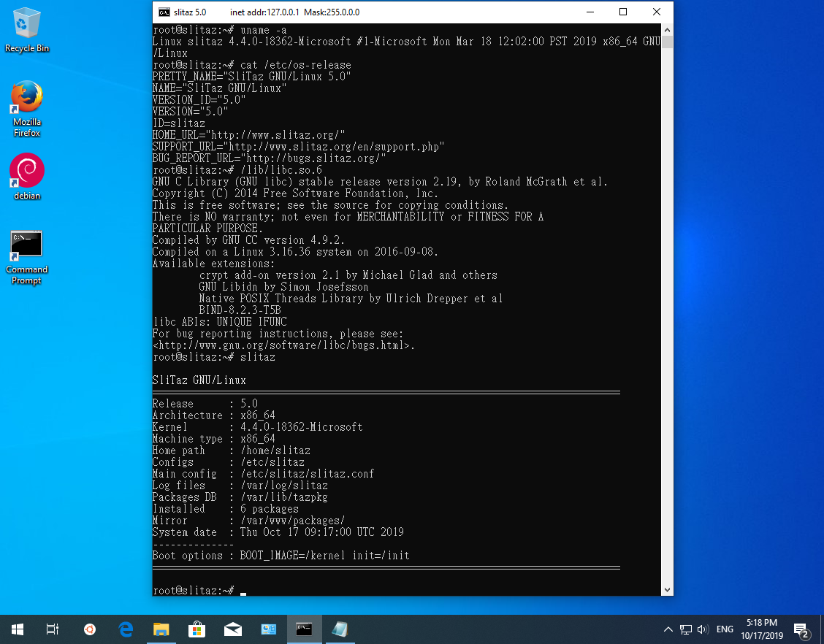Open the taskbar app left of the console icon
The height and width of the screenshot is (644, 824).
(x=269, y=629)
